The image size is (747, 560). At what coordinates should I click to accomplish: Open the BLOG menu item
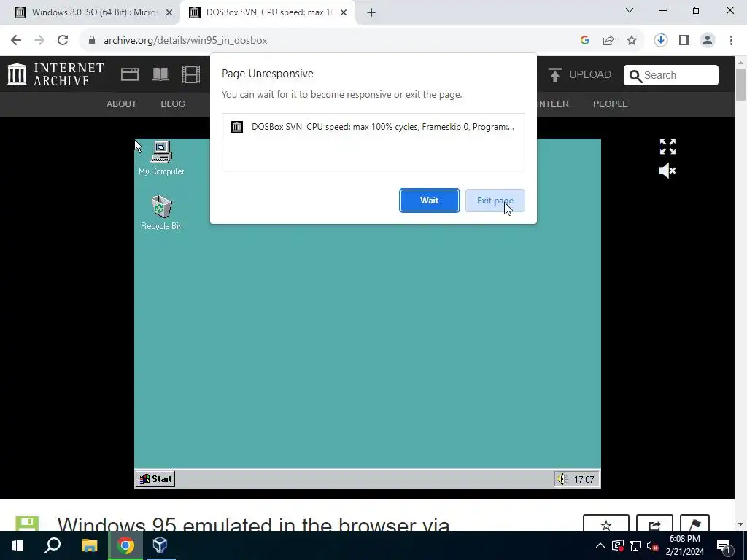173,104
